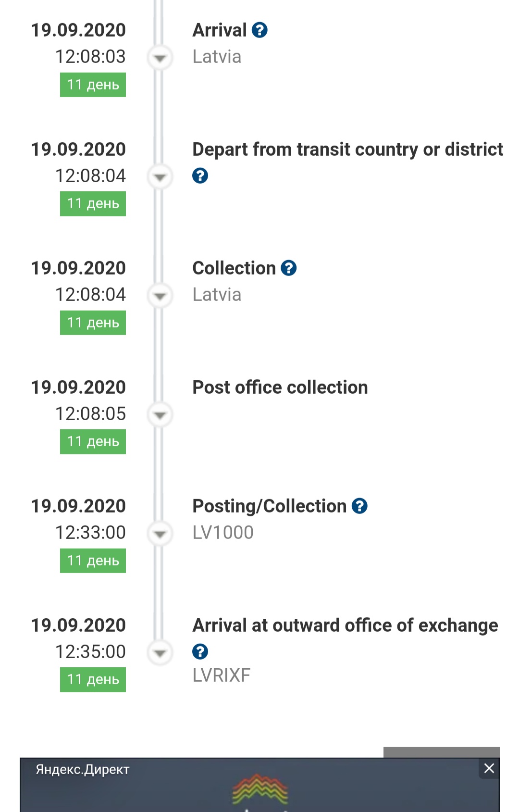Click the LV1000 postal code text

[223, 533]
